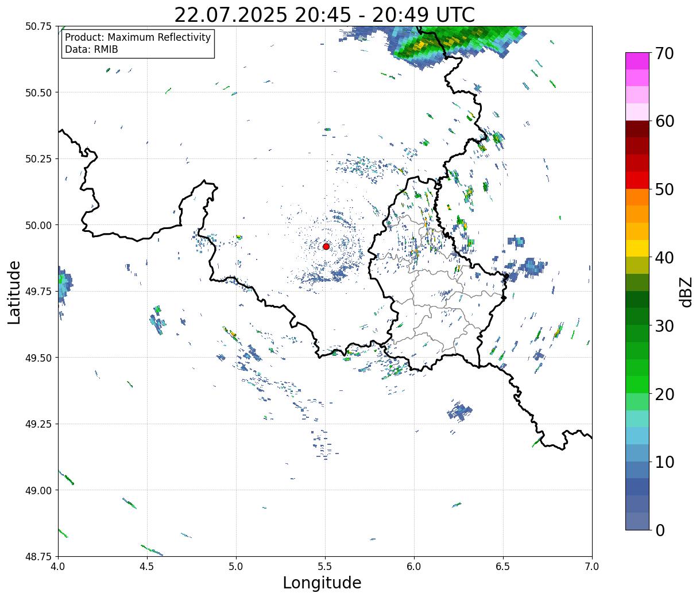Click colorbar tick label 60

664,121
